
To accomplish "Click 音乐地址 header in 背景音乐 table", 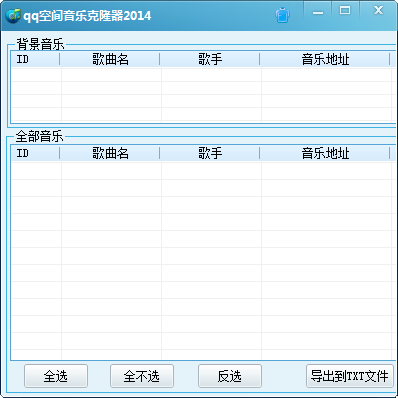I will tap(325, 59).
